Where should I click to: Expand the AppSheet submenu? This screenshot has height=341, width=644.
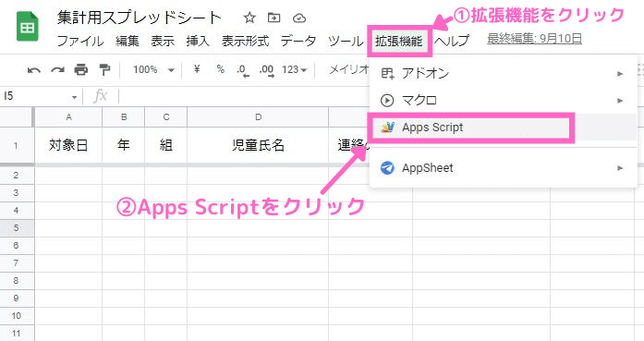[x=620, y=168]
